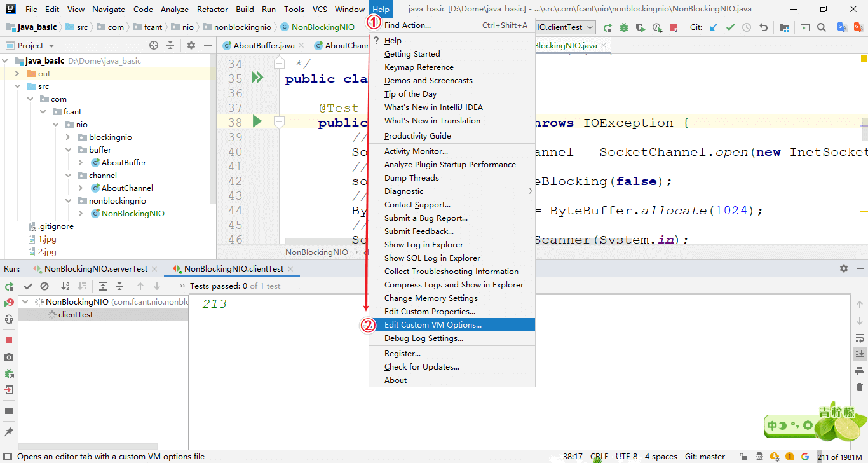Toggle scroll to end in Run console
Image resolution: width=868 pixels, height=463 pixels.
(x=859, y=354)
